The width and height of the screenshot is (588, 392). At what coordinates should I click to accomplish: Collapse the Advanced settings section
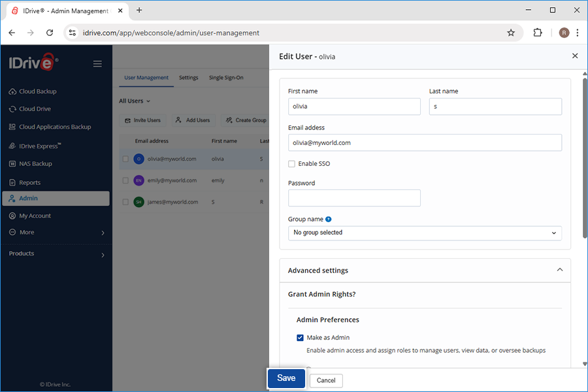click(559, 270)
